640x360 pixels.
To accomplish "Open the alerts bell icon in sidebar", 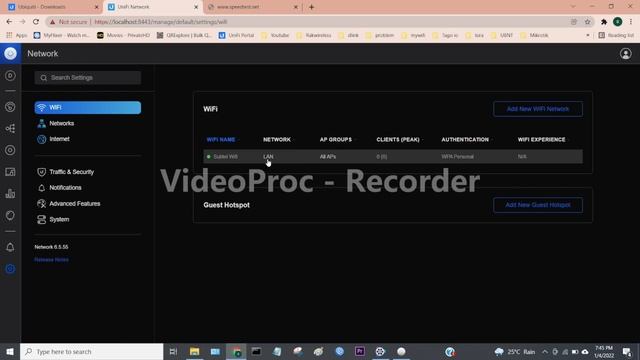I will click(10, 247).
